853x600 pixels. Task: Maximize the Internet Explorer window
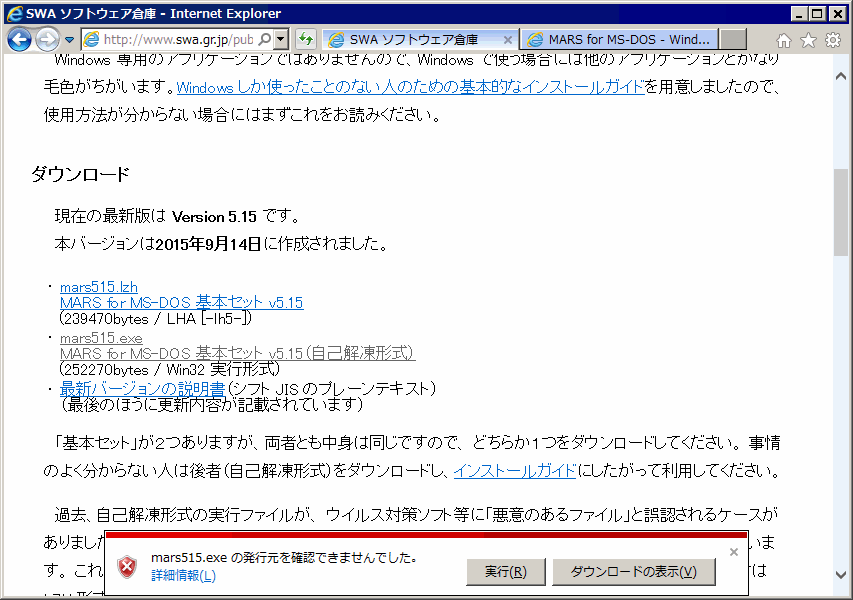817,14
